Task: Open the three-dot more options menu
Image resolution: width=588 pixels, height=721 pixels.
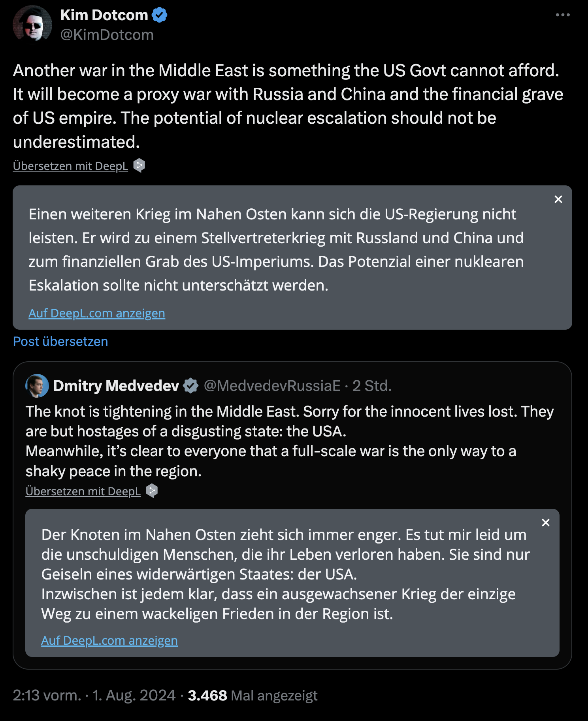Action: pyautogui.click(x=562, y=15)
